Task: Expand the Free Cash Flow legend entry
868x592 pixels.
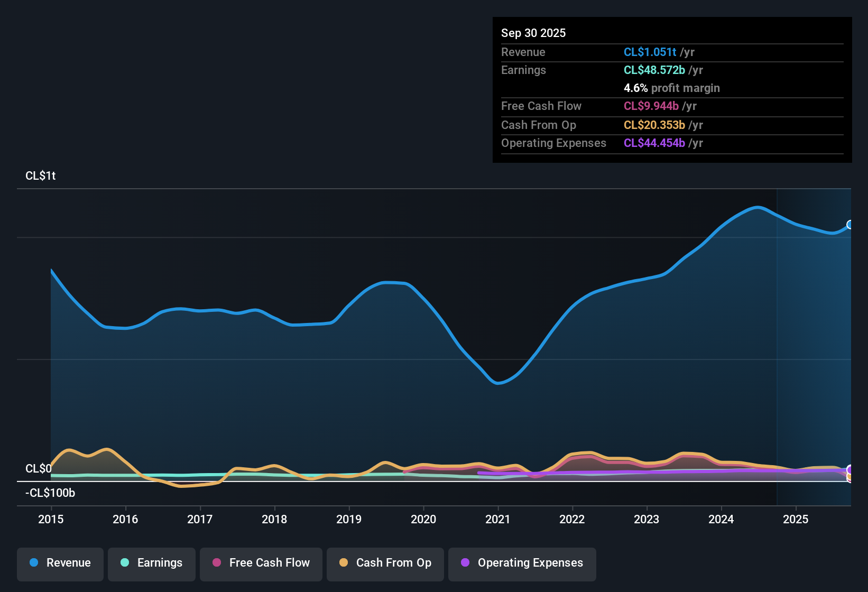Action: 261,563
